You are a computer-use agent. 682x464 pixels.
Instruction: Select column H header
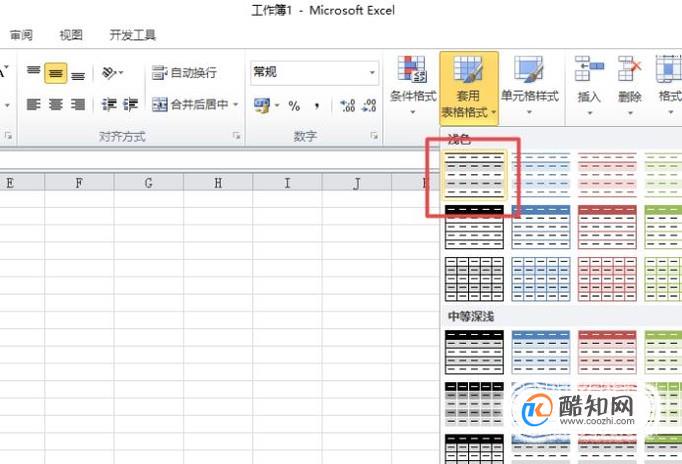218,183
